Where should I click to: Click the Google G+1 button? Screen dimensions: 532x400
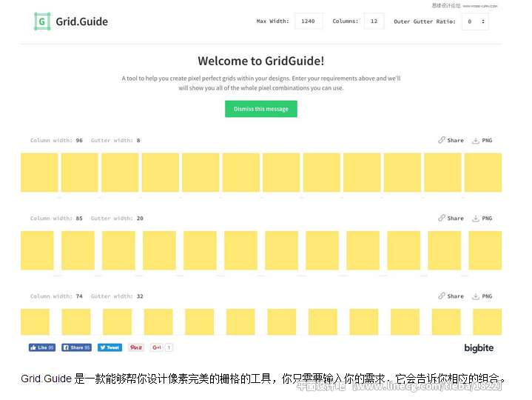tap(157, 347)
